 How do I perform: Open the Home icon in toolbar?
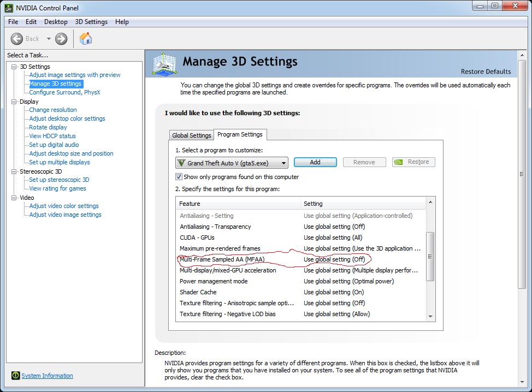(86, 38)
